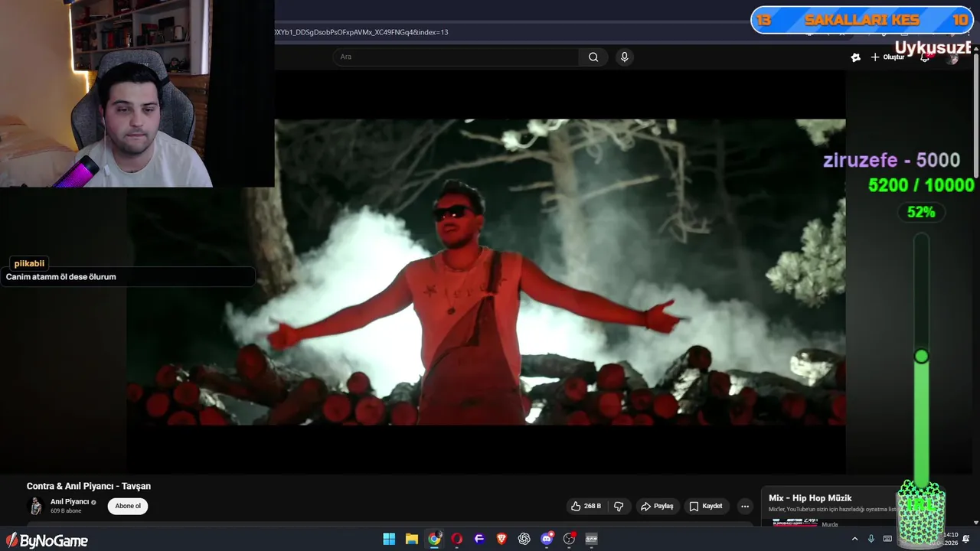The width and height of the screenshot is (980, 551).
Task: Open File Explorer from the taskbar
Action: (x=411, y=539)
